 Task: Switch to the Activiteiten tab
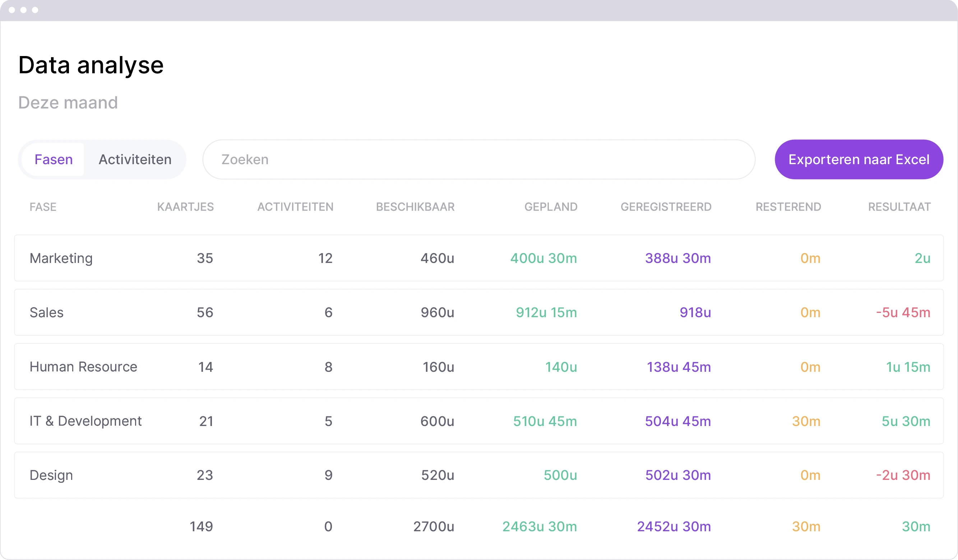pyautogui.click(x=135, y=159)
